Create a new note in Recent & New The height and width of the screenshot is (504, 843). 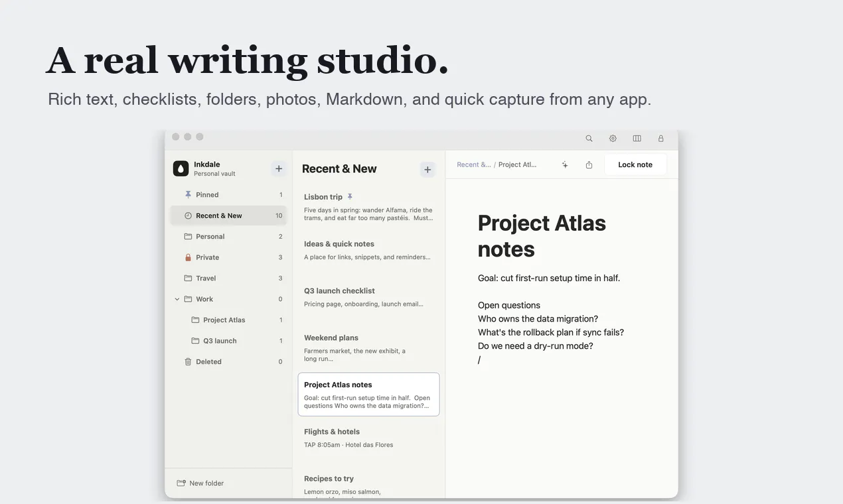tap(427, 170)
